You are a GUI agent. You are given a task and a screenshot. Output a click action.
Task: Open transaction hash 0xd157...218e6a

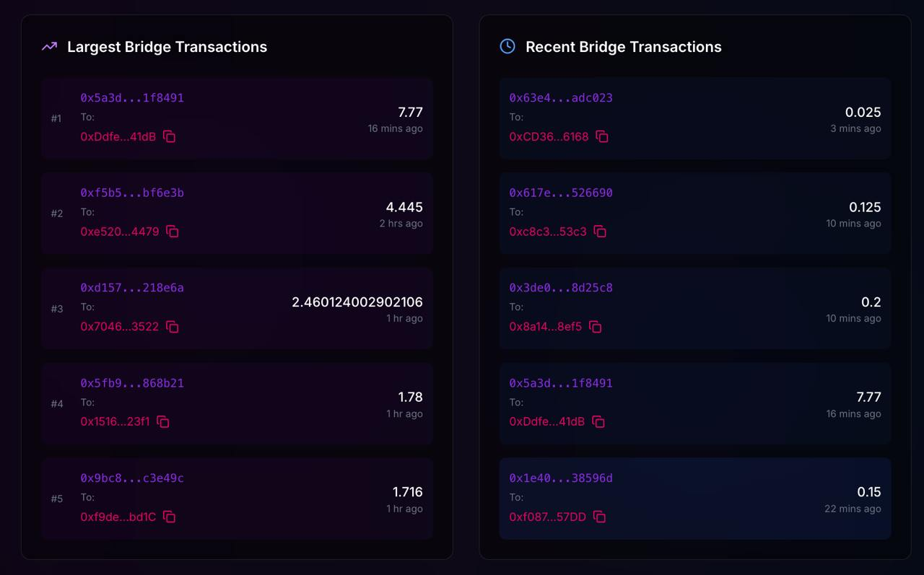132,288
